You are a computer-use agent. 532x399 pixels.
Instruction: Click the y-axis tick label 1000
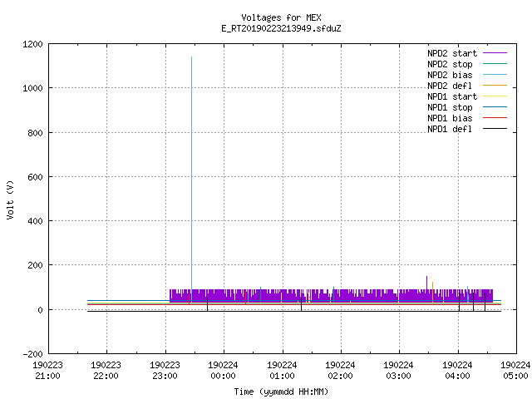coord(32,89)
